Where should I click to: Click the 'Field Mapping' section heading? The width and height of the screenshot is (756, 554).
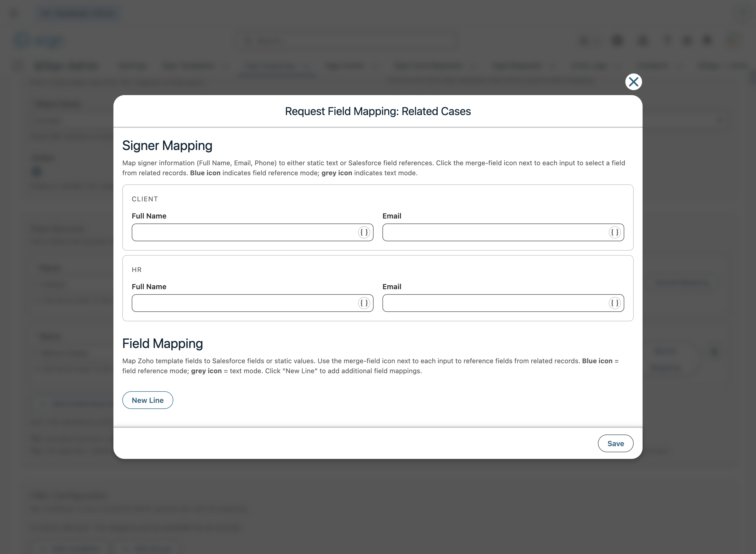[x=162, y=343]
